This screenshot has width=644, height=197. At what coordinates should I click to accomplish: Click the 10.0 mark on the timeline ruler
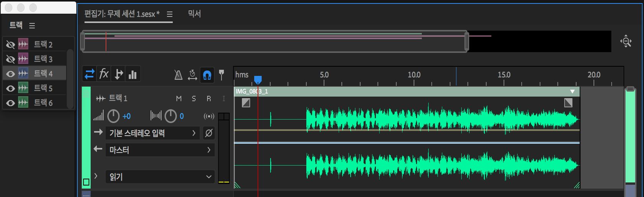click(414, 75)
